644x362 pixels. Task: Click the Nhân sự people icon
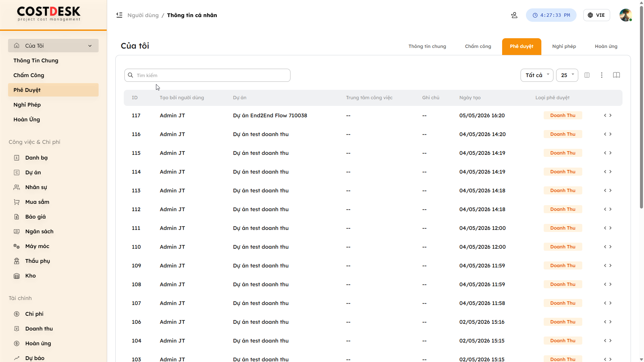pos(16,187)
